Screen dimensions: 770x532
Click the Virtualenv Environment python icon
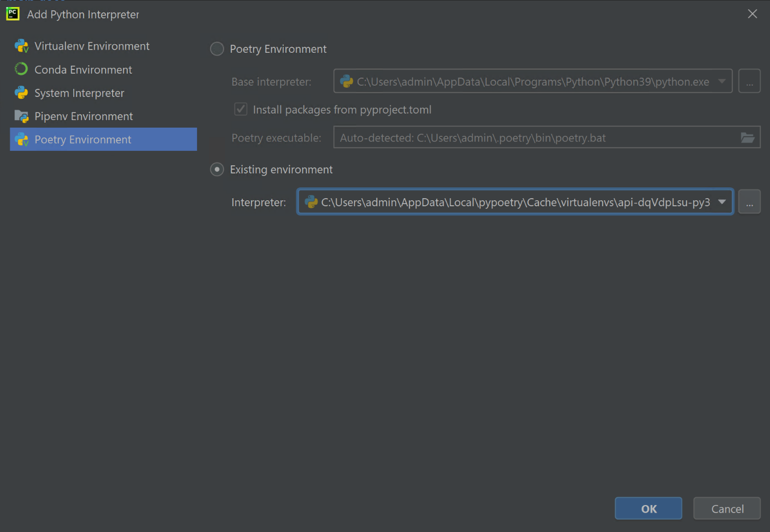pos(22,46)
